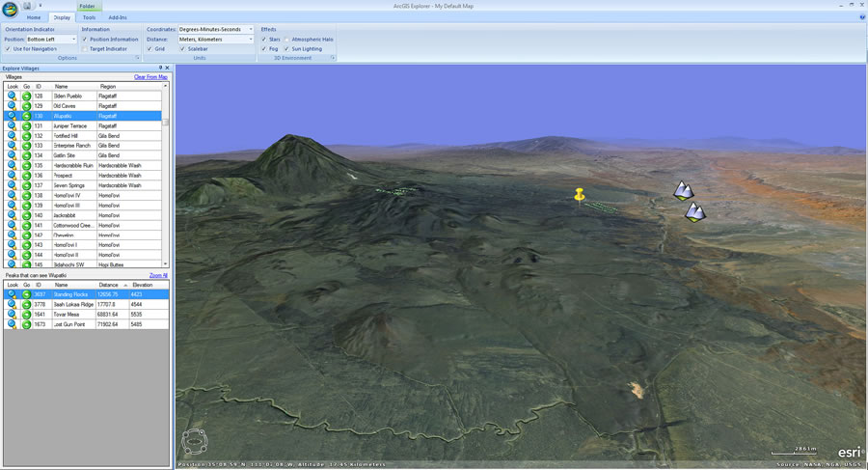The width and height of the screenshot is (868, 470).
Task: Toggle Position Information checkbox
Action: 85,40
